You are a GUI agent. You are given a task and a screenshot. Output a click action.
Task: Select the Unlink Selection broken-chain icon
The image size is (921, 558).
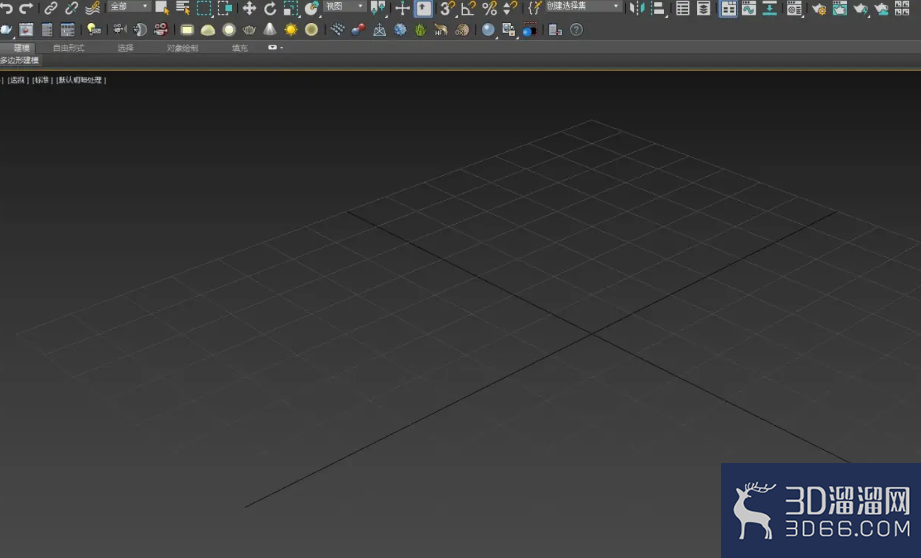72,8
